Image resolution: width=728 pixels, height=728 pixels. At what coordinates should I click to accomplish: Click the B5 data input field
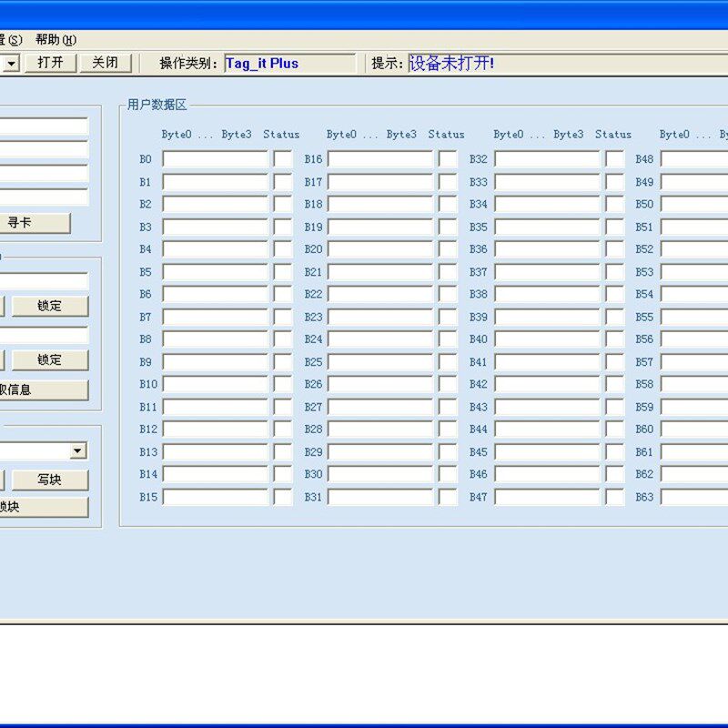216,272
